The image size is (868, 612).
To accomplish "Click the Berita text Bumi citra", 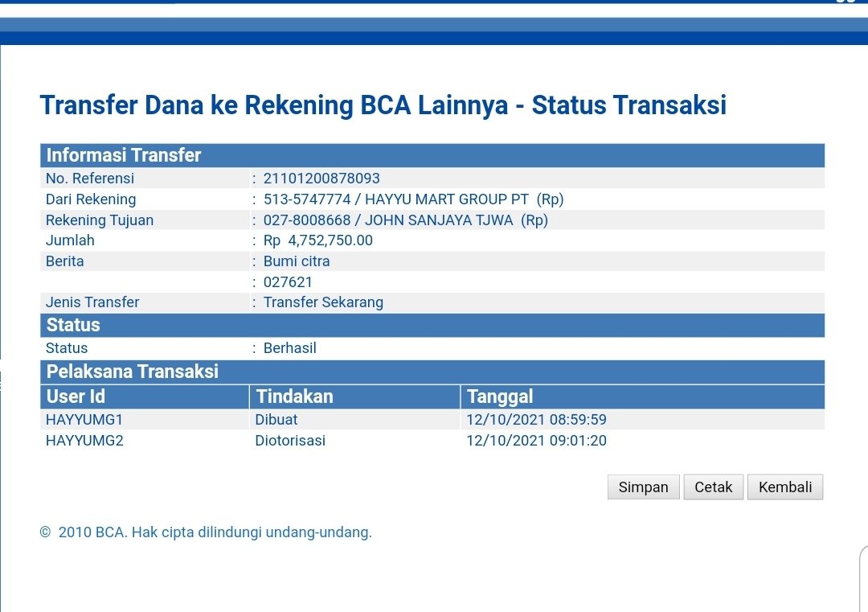I will coord(297,261).
